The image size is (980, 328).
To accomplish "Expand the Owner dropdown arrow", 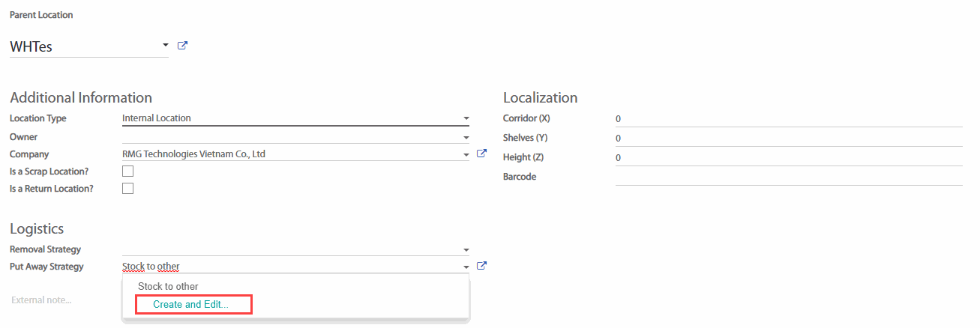I will (466, 138).
